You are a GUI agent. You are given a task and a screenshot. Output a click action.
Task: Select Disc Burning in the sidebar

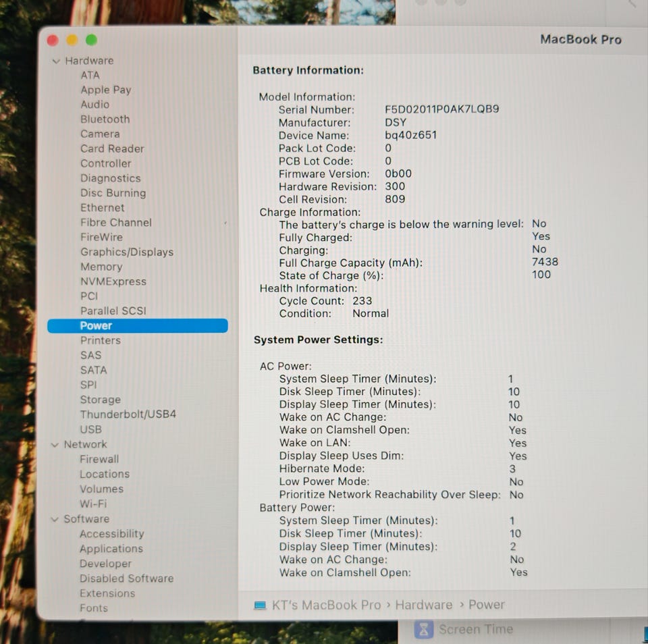tap(113, 193)
